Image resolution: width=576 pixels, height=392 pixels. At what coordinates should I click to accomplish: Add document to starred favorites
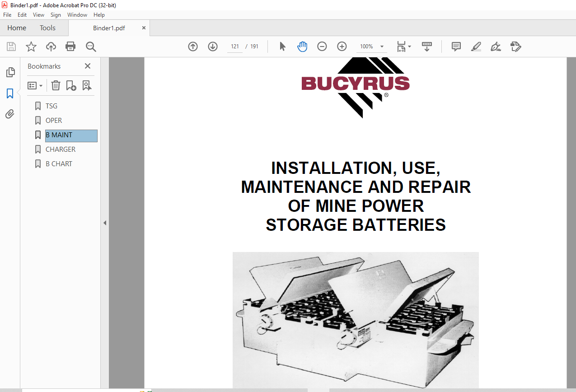pyautogui.click(x=31, y=47)
